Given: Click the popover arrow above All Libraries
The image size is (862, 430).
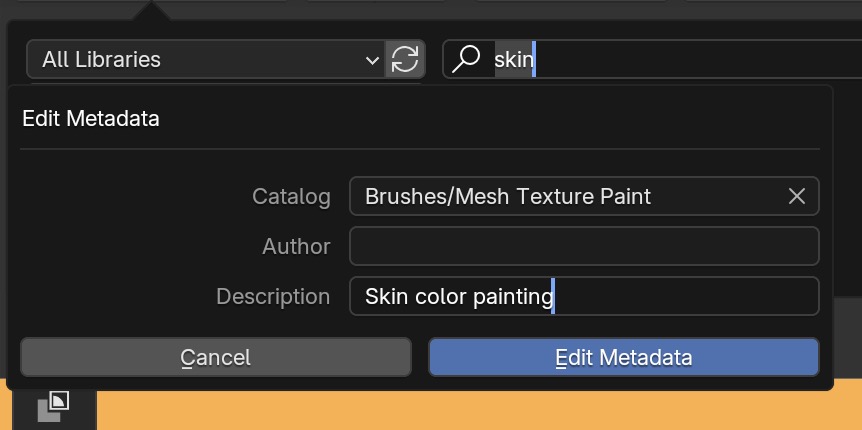Looking at the screenshot, I should 151,11.
